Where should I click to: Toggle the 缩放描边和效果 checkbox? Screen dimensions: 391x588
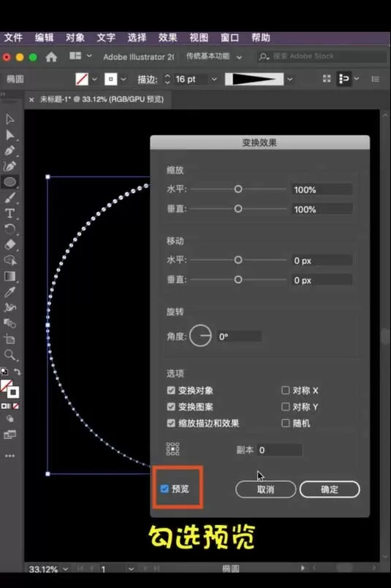click(171, 423)
